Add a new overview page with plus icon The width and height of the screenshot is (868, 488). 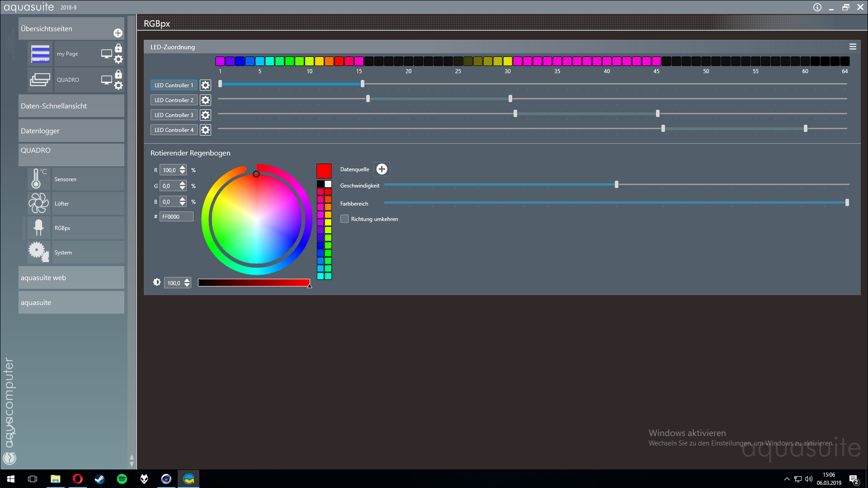[x=118, y=33]
